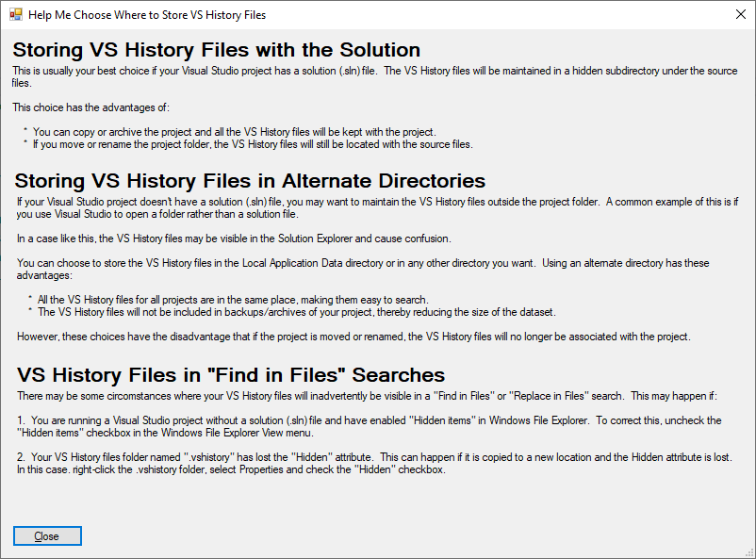
Task: Click the paragraph starting 'This is usually your best choice'
Action: click(374, 76)
